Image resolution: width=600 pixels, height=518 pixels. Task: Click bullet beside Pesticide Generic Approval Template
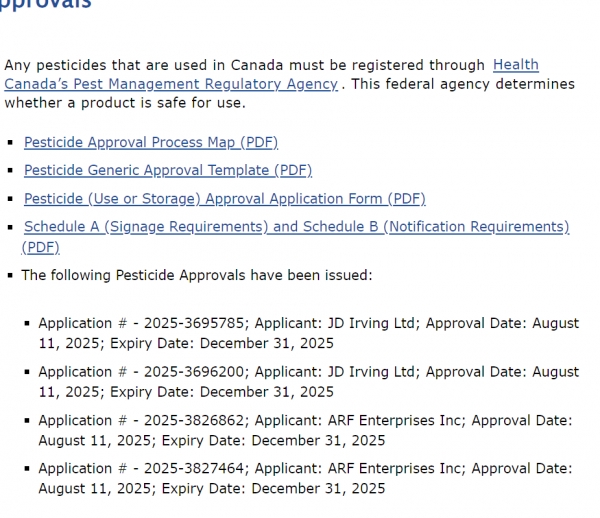click(x=11, y=172)
